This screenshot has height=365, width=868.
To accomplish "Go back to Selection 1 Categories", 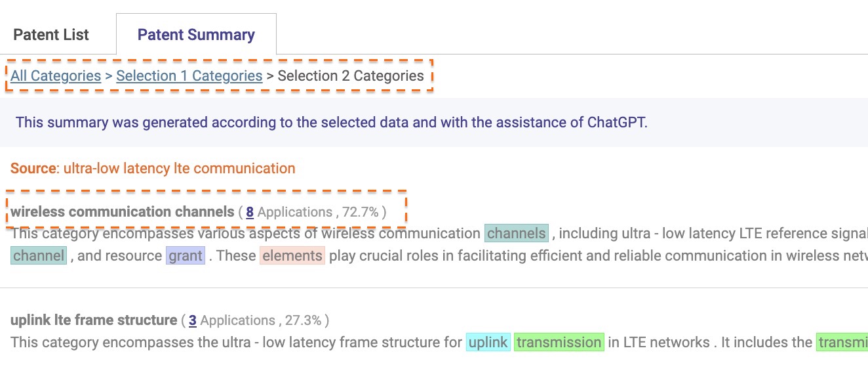I will pos(189,76).
